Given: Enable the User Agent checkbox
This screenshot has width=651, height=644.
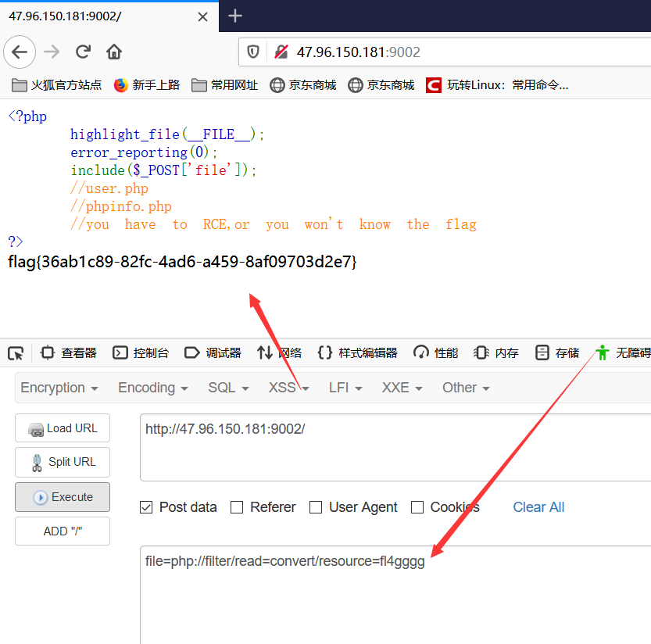Looking at the screenshot, I should 316,507.
